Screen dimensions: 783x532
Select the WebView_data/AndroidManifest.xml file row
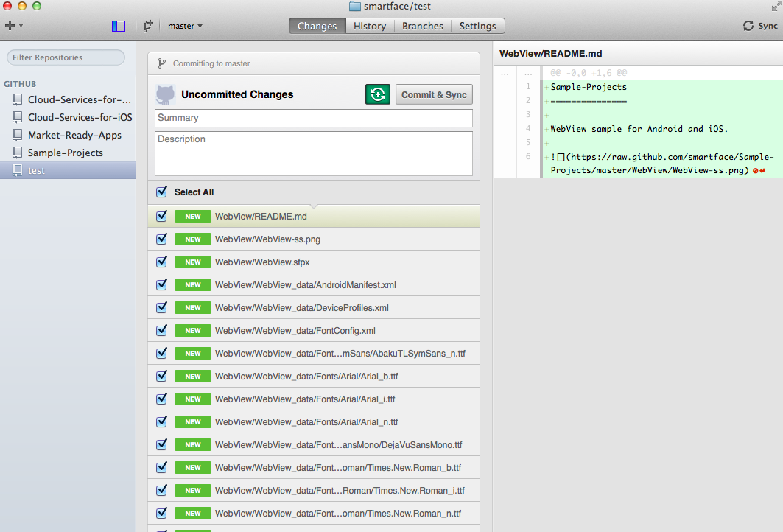click(x=314, y=284)
